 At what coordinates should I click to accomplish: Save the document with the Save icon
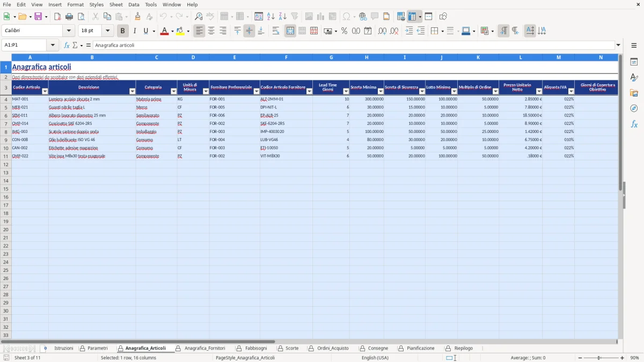click(x=38, y=17)
